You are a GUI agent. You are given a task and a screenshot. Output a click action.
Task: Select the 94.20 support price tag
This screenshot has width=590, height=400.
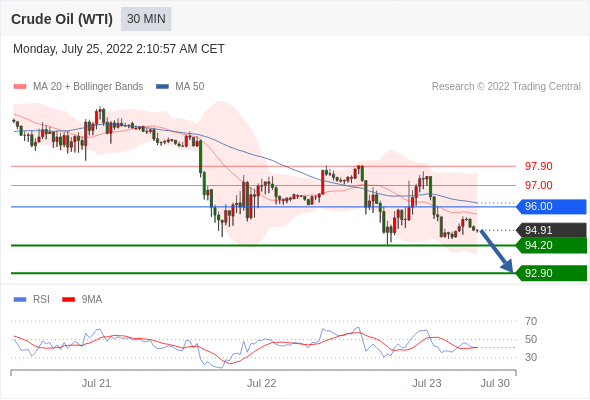[551, 245]
